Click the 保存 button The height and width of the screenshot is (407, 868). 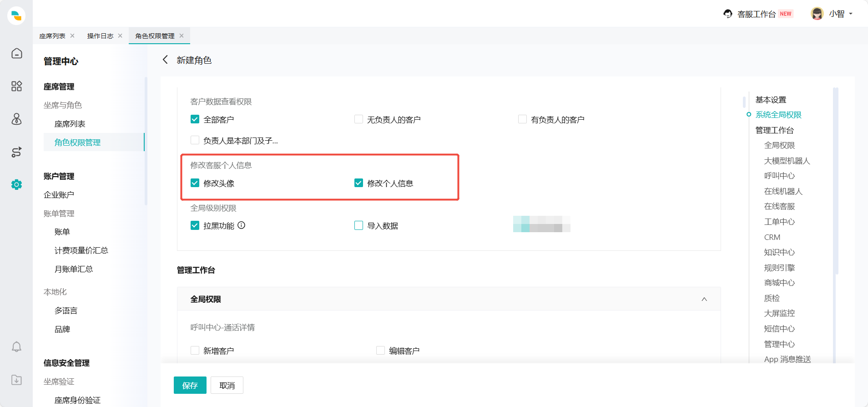tap(190, 385)
